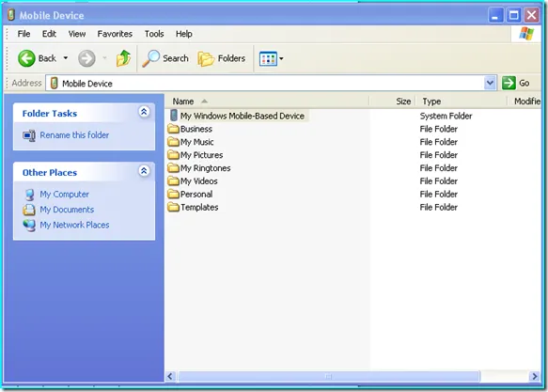The width and height of the screenshot is (548, 392).
Task: Click the My Music folder name
Action: coord(196,142)
